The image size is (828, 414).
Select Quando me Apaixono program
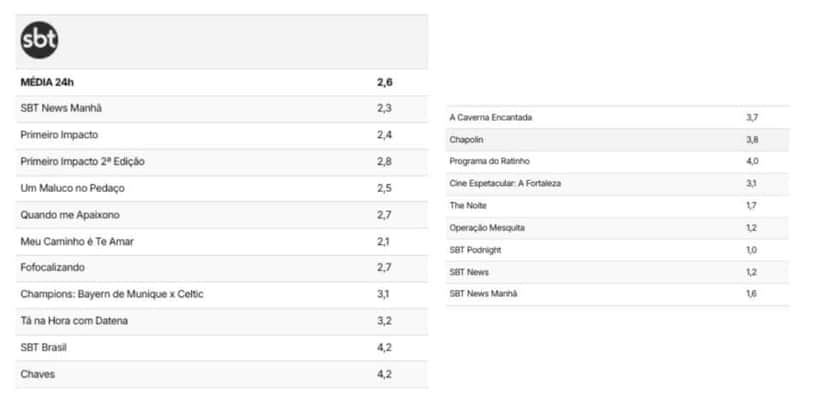click(x=222, y=215)
